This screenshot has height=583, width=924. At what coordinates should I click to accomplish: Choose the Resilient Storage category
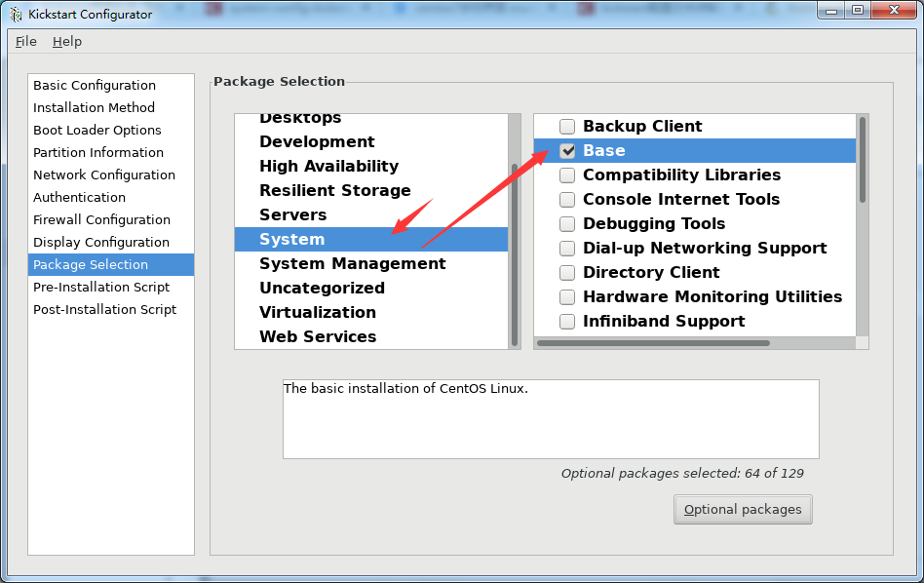(x=371, y=190)
